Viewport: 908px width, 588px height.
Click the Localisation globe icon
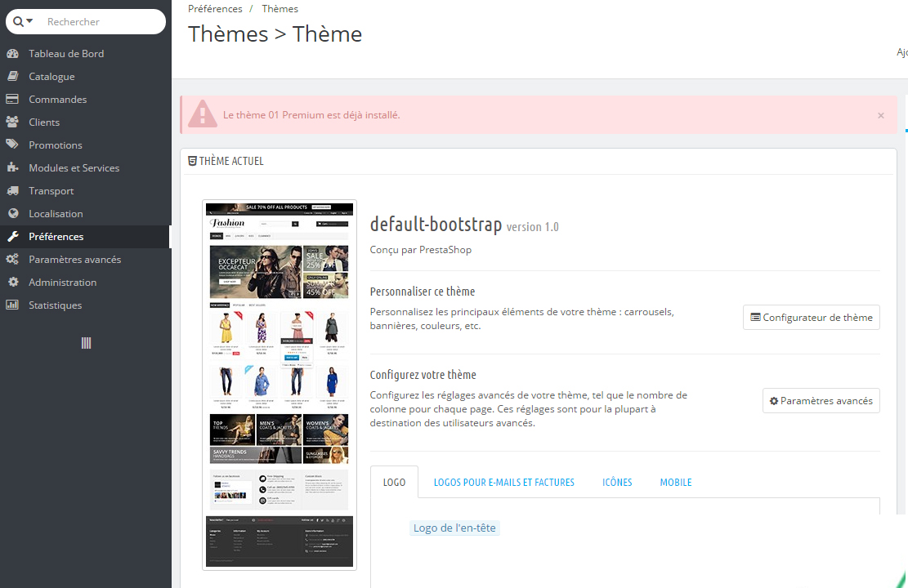13,213
